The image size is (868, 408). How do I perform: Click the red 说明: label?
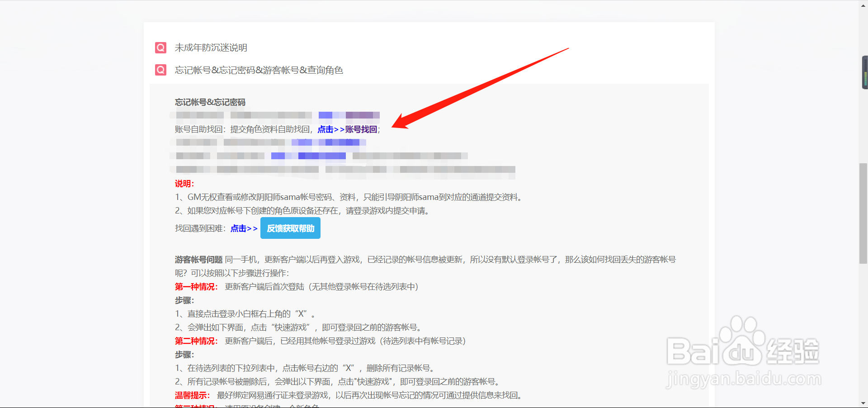(x=184, y=183)
